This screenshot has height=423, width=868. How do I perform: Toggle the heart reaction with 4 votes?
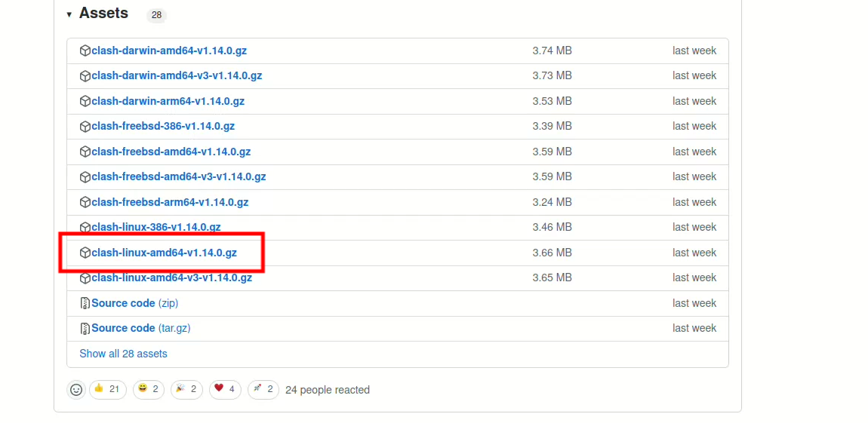226,389
